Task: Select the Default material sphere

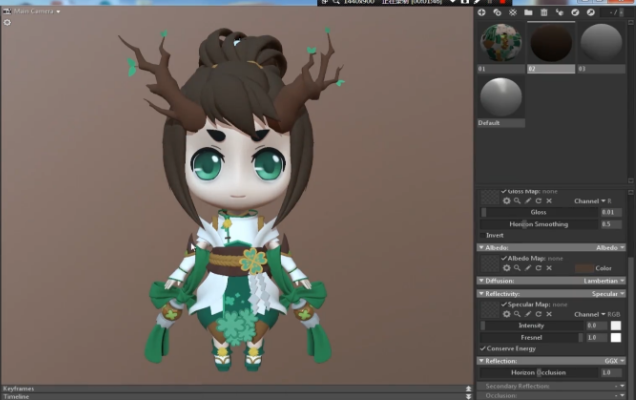Action: coord(501,97)
